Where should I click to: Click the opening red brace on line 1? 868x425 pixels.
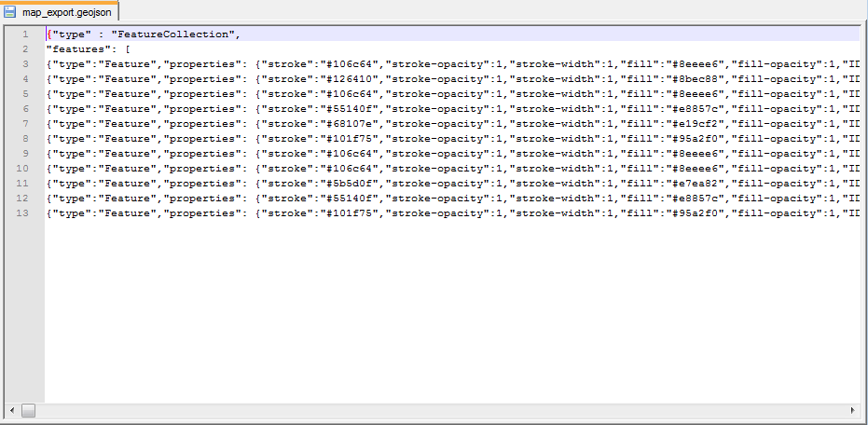(49, 34)
